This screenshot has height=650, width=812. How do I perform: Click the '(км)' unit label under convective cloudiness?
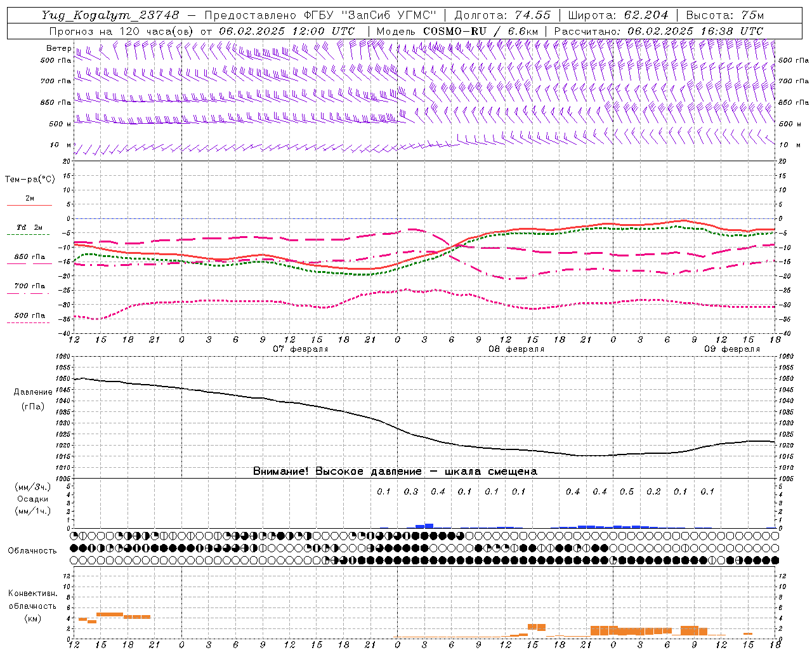[x=33, y=618]
